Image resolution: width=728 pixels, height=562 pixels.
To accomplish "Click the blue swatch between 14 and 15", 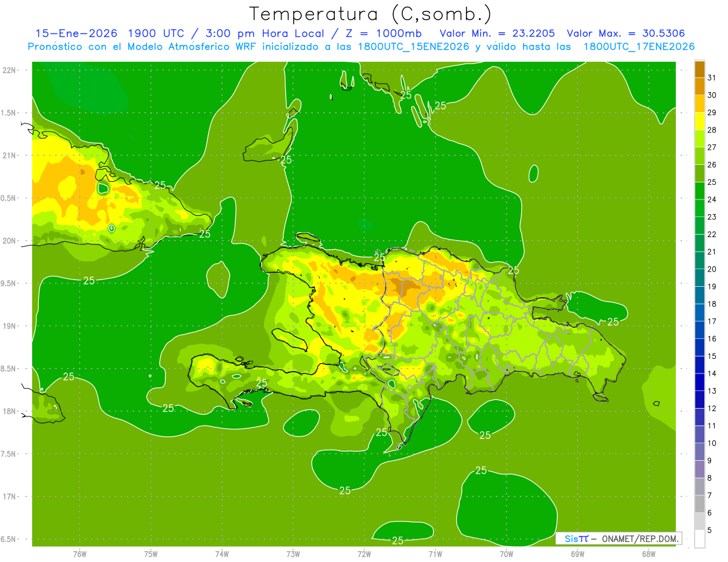I will point(699,365).
